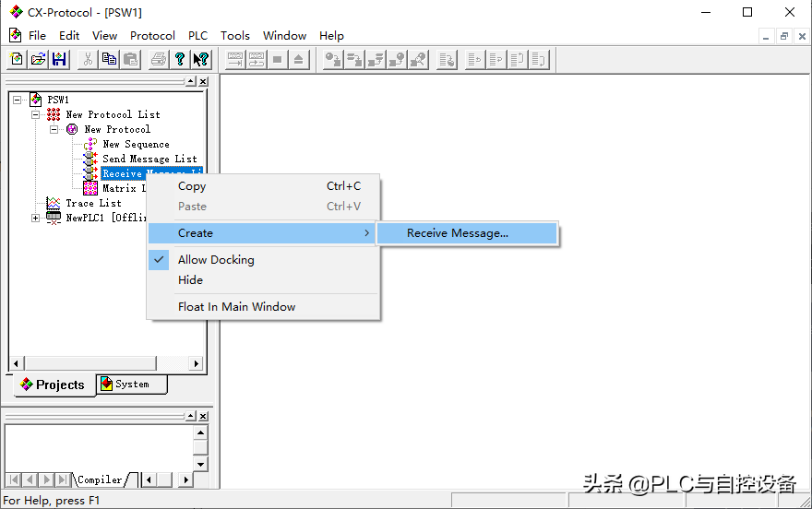Expand the NewPLC1 tree node

(x=36, y=218)
